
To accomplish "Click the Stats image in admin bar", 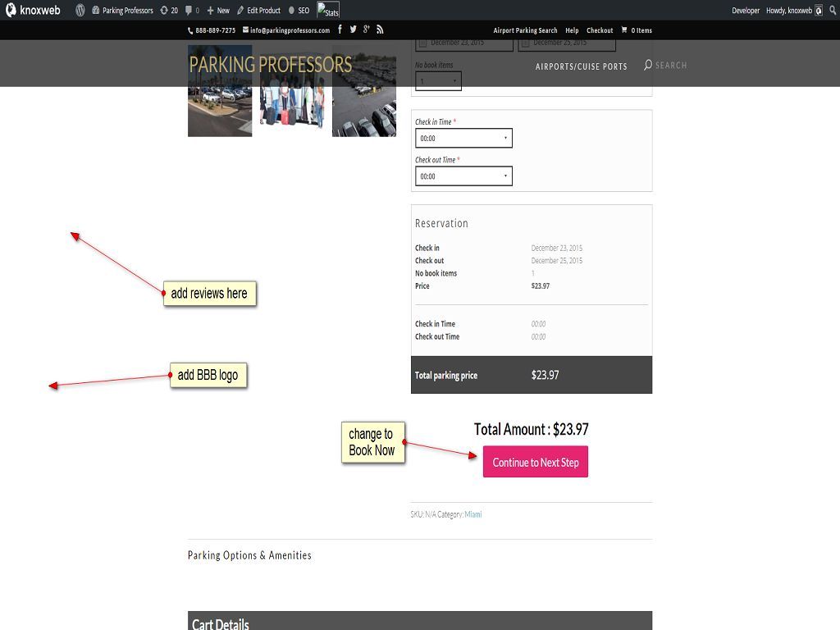I will coord(328,10).
